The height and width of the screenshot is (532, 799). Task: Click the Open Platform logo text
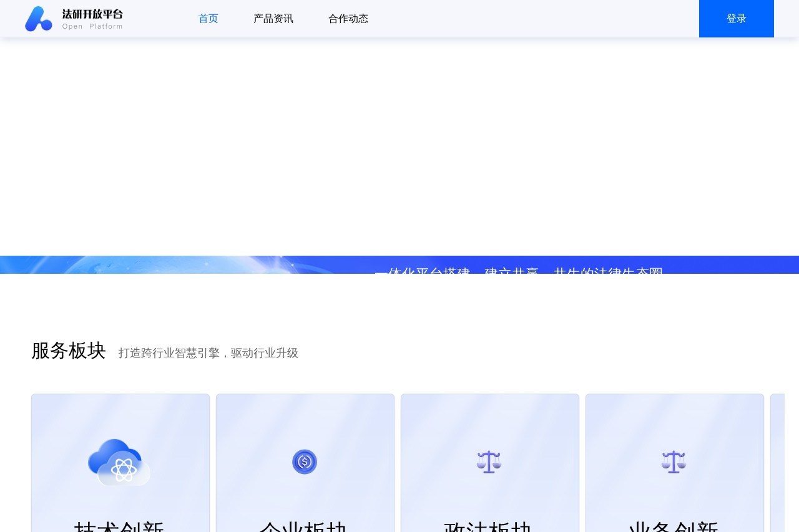pyautogui.click(x=92, y=27)
